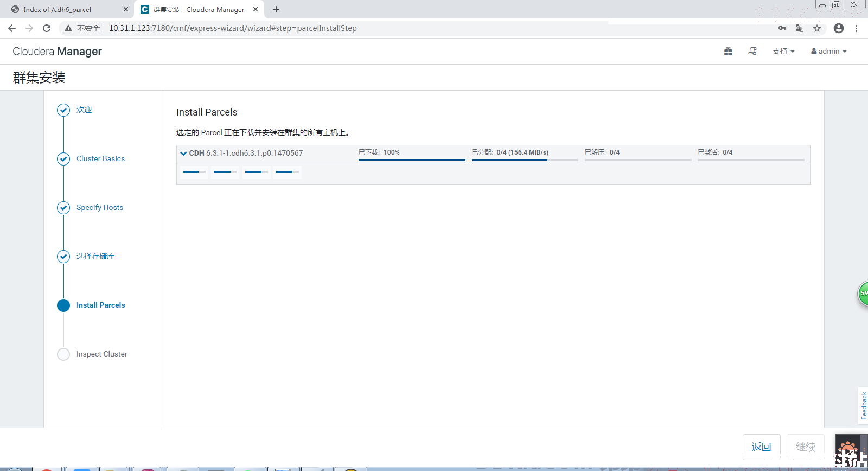Image resolution: width=868 pixels, height=471 pixels.
Task: Click the fourth host progress indicator
Action: pos(288,172)
